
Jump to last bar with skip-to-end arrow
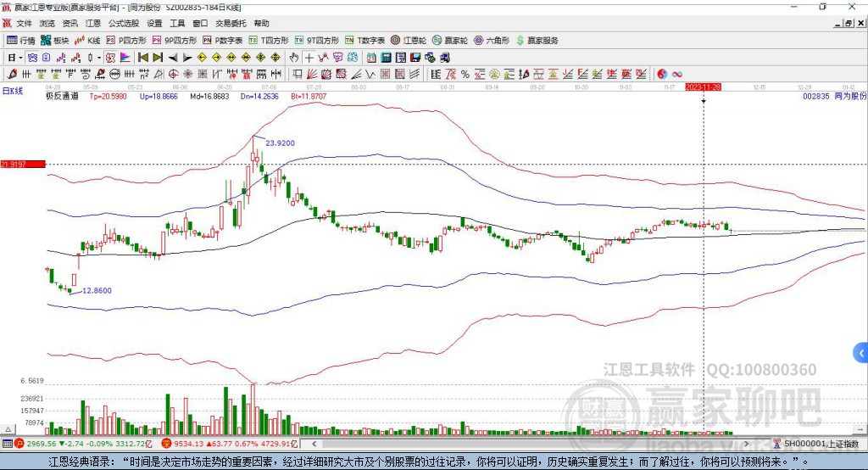point(158,57)
